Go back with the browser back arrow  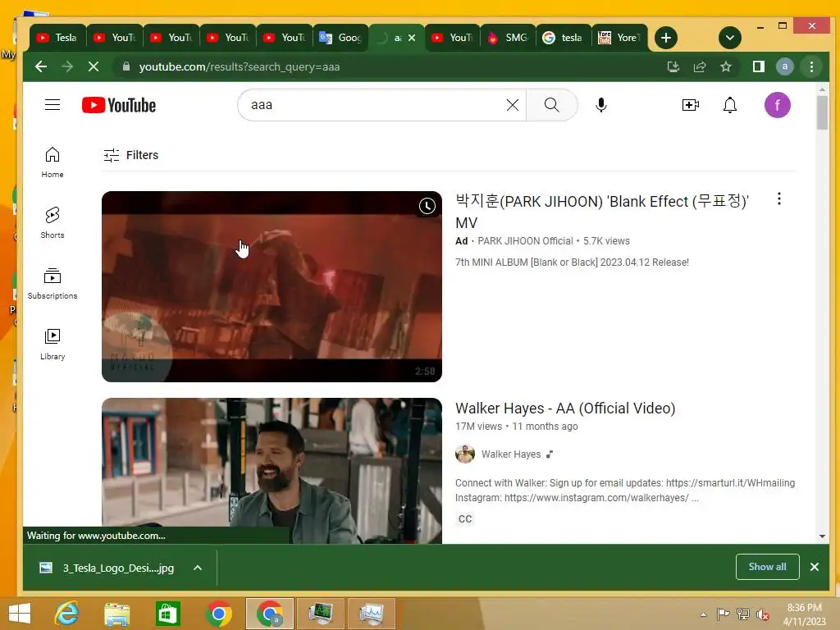pos(41,67)
